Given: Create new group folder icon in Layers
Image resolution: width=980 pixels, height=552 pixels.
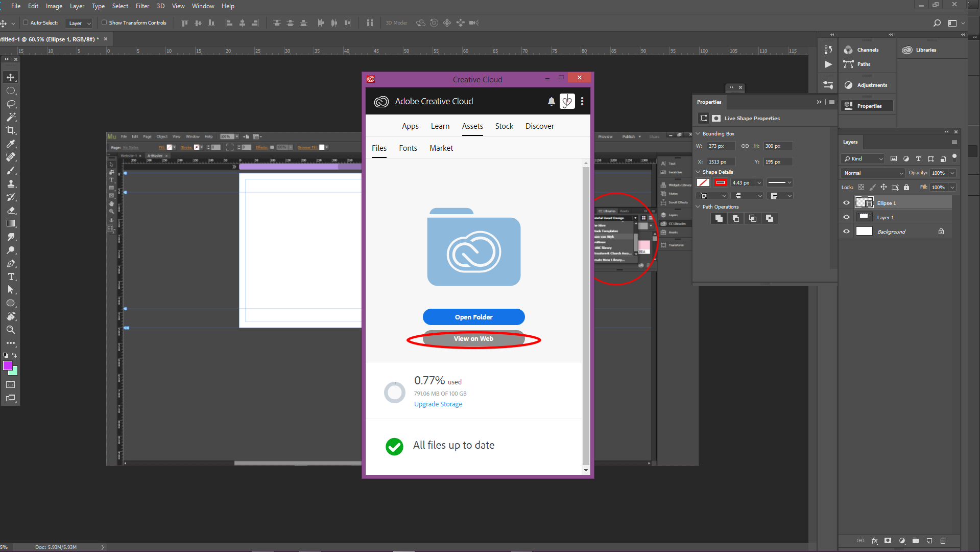Looking at the screenshot, I should pyautogui.click(x=916, y=540).
